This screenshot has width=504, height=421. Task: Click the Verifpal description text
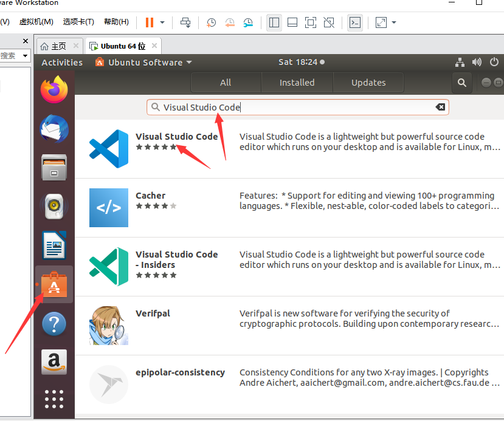369,318
